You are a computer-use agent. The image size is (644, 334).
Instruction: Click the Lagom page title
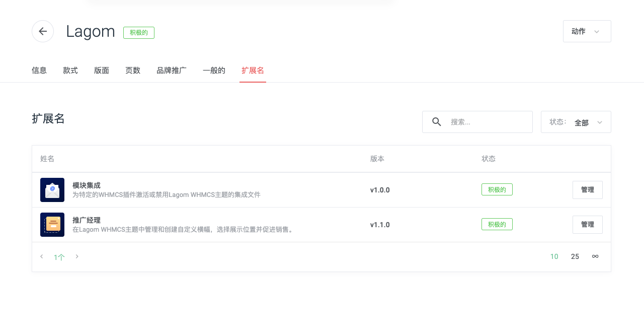tap(91, 31)
